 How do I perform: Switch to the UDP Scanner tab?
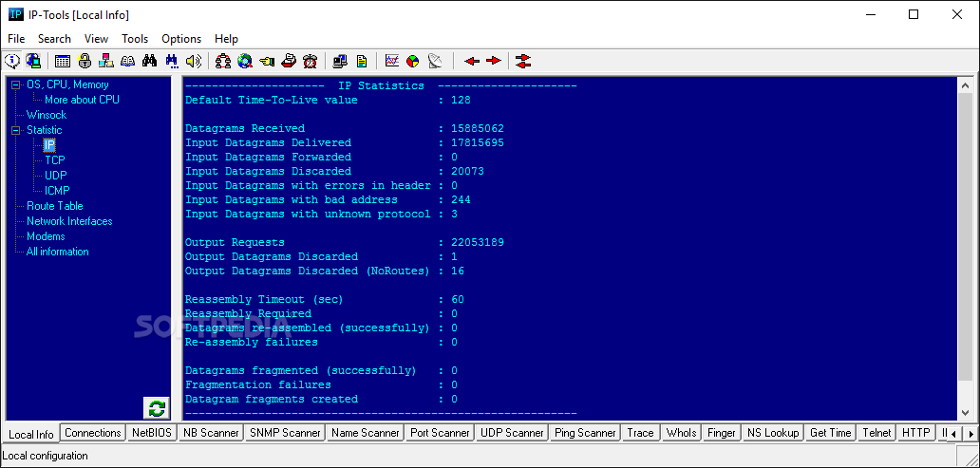click(512, 432)
